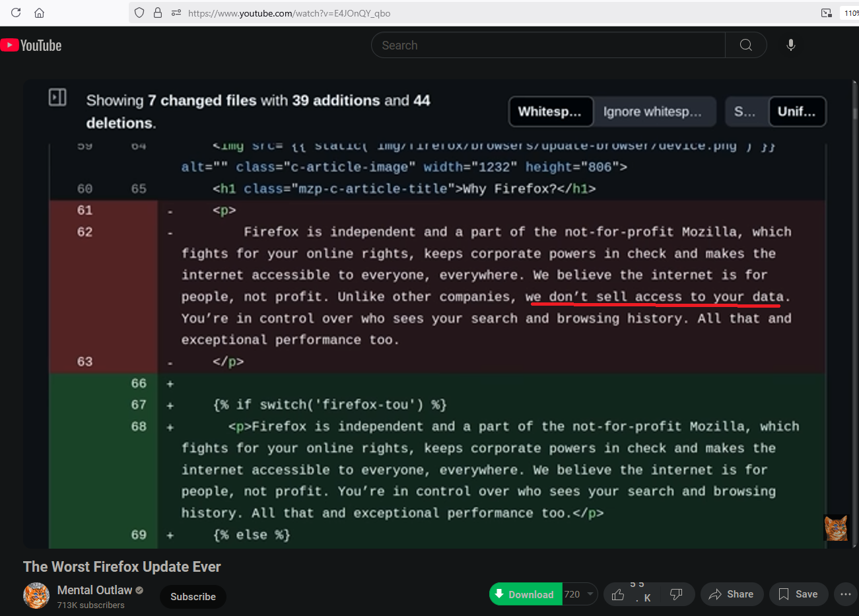Save the video to a playlist
859x616 pixels.
(798, 594)
